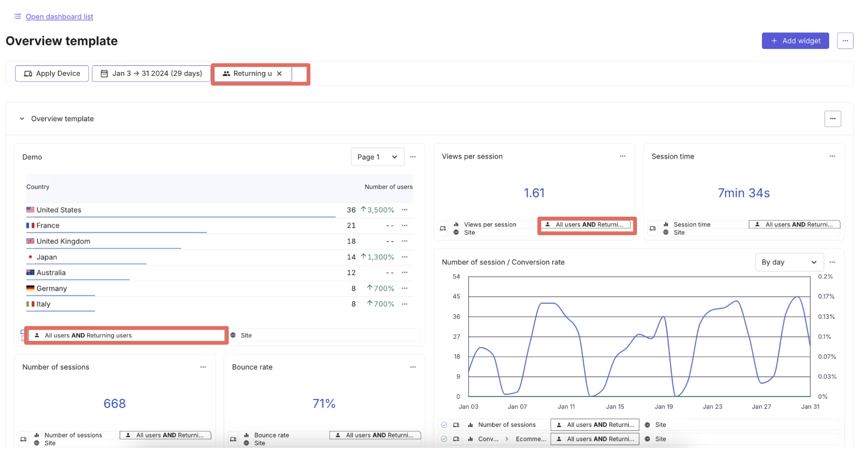Viewport: 868px width, 454px height.
Task: Click the device icon in Views per session
Action: (x=443, y=228)
